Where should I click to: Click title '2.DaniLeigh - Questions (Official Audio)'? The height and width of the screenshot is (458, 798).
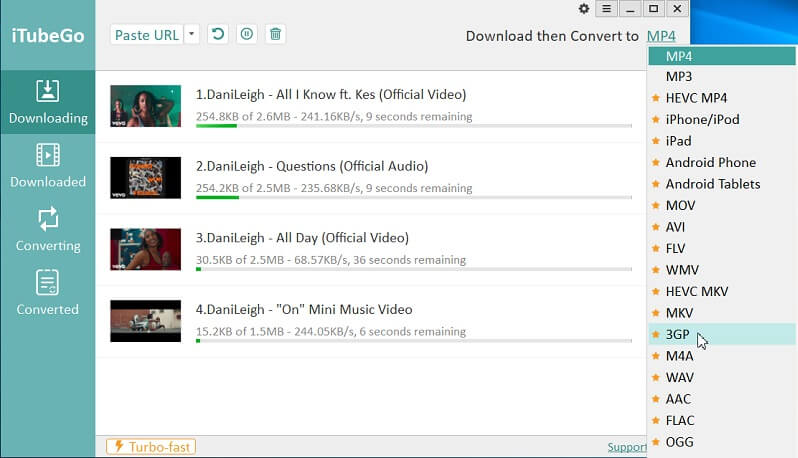[x=312, y=166]
